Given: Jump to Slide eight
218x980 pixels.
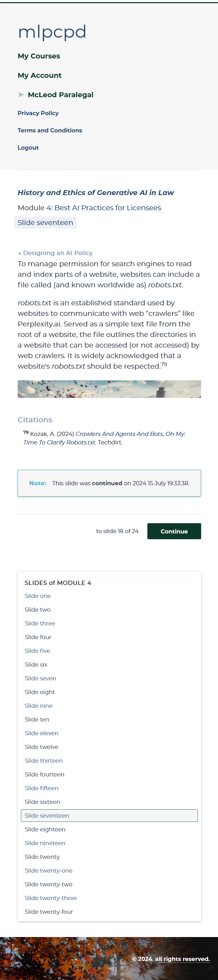Looking at the screenshot, I should (x=40, y=692).
